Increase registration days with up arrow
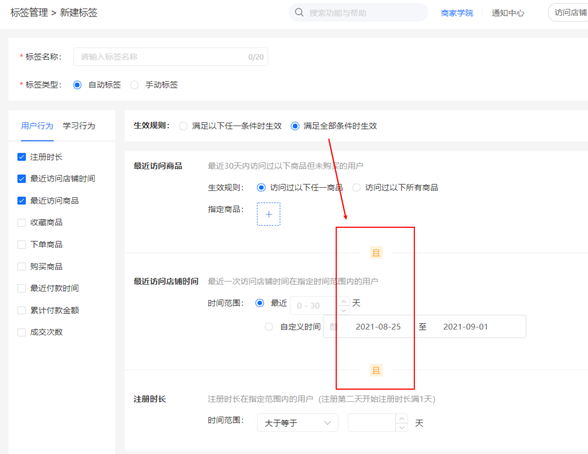This screenshot has height=454, width=588. tap(402, 418)
